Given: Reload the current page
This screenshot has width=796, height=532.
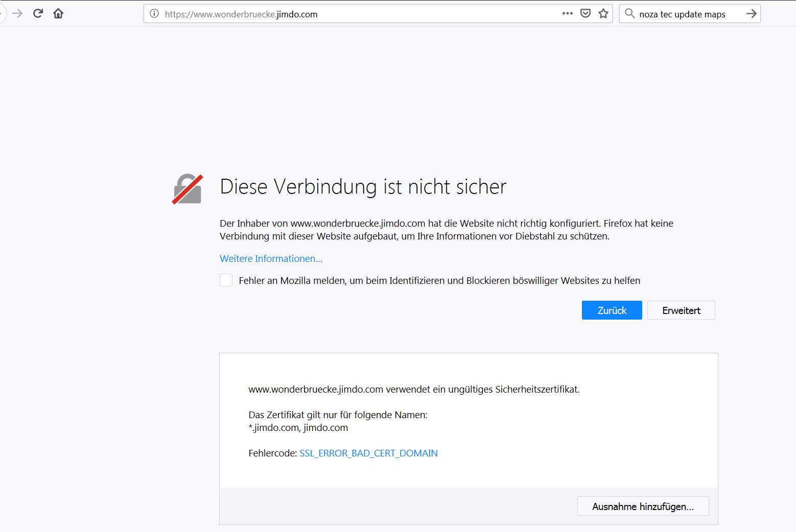Looking at the screenshot, I should [38, 13].
